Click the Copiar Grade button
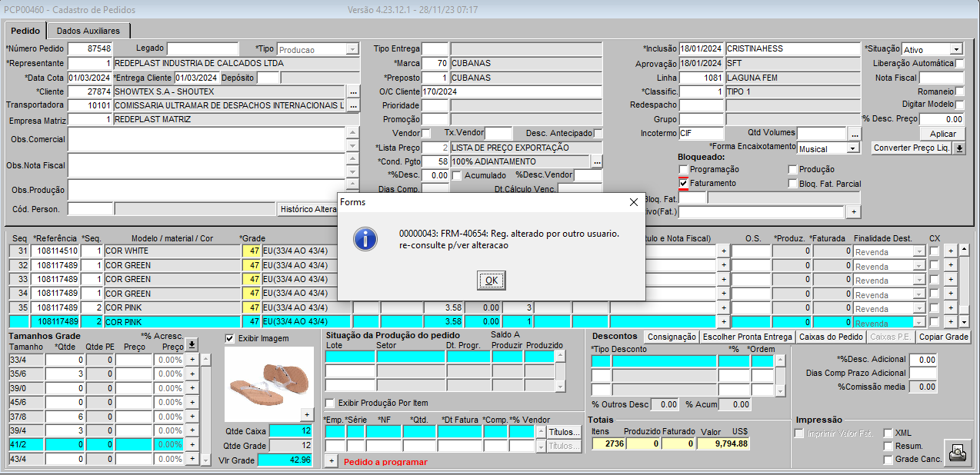Screen dimensions: 980x475 (943, 337)
